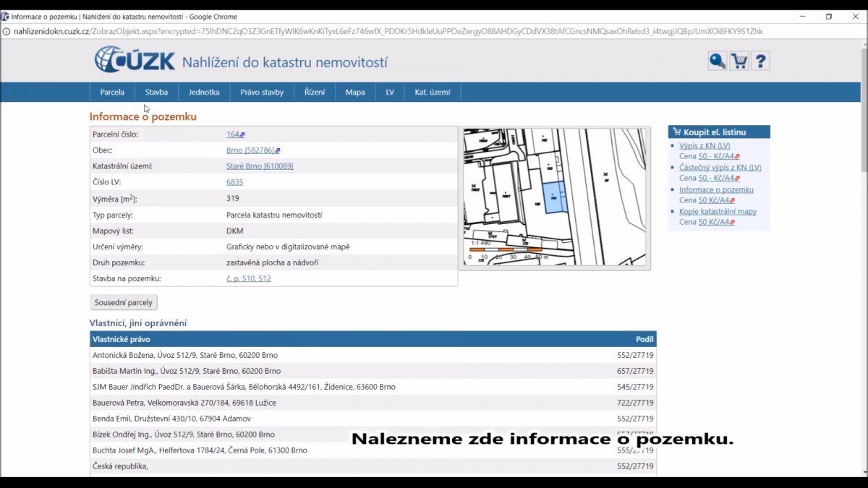The height and width of the screenshot is (488, 868).
Task: Select the Bauerová Petra owner row
Action: tap(373, 403)
